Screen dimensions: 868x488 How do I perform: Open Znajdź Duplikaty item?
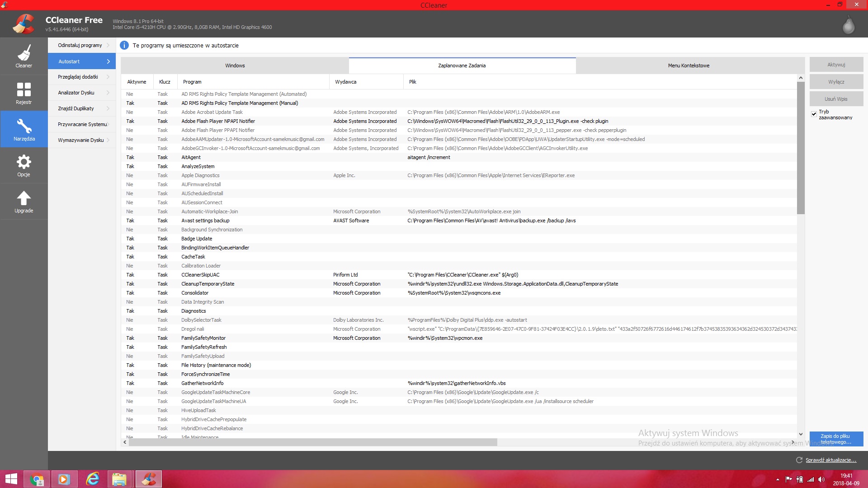[82, 108]
